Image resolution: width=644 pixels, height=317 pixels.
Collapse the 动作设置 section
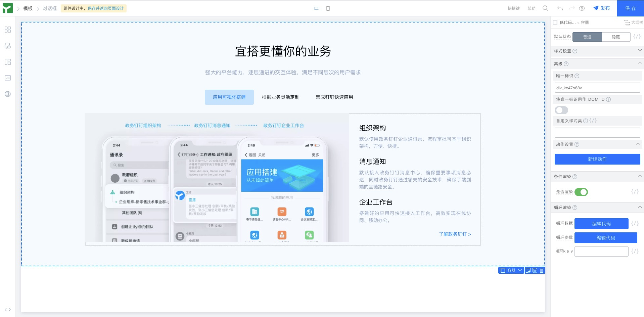638,144
